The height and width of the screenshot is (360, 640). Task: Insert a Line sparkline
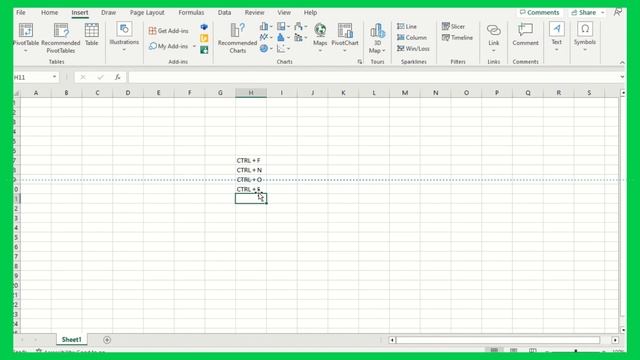407,26
